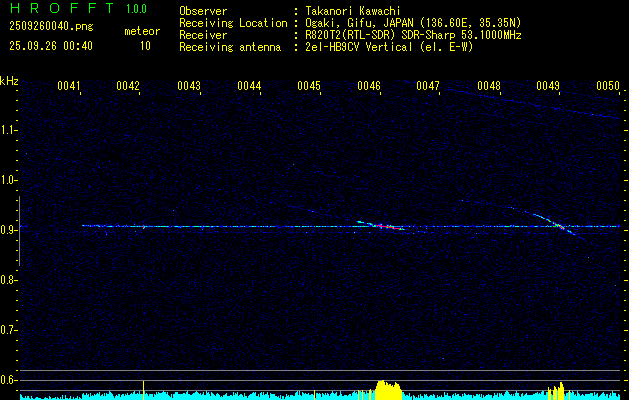Select the 0.7 frequency axis label
This screenshot has height=400, width=629.
(9, 330)
